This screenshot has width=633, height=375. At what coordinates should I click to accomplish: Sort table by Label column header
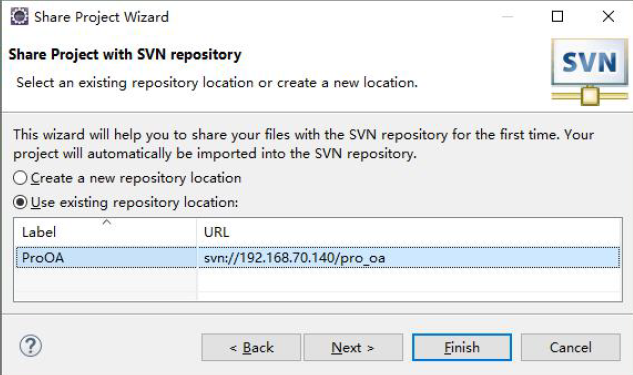[x=106, y=232]
